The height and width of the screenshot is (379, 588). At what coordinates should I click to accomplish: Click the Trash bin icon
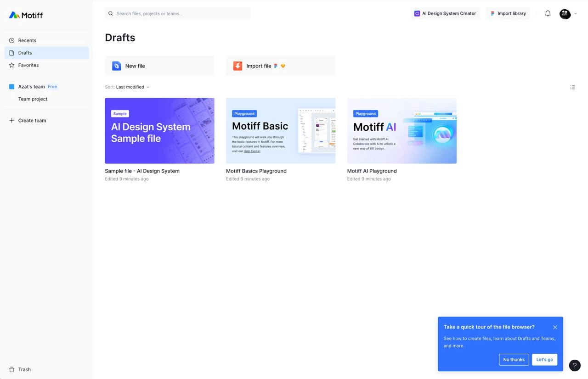pyautogui.click(x=12, y=369)
